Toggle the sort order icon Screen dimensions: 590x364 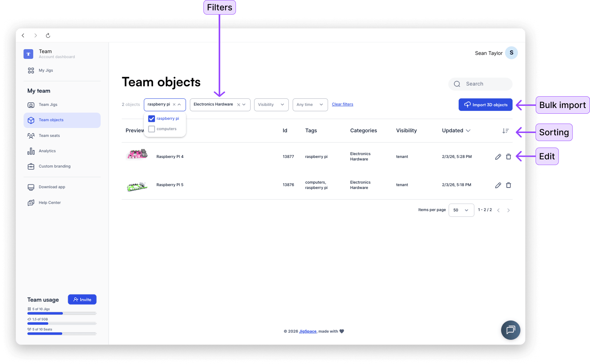[x=505, y=131]
